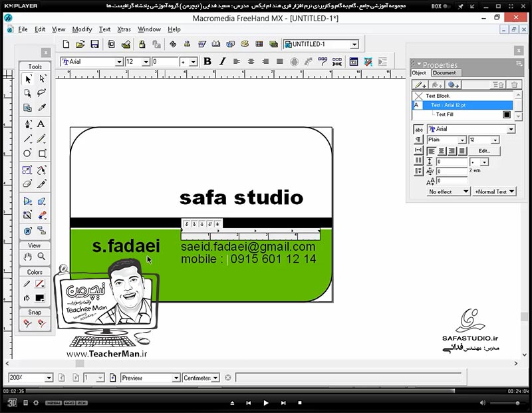Select the Text Fill row
Viewport: 532px width, 413px height.
pos(463,114)
